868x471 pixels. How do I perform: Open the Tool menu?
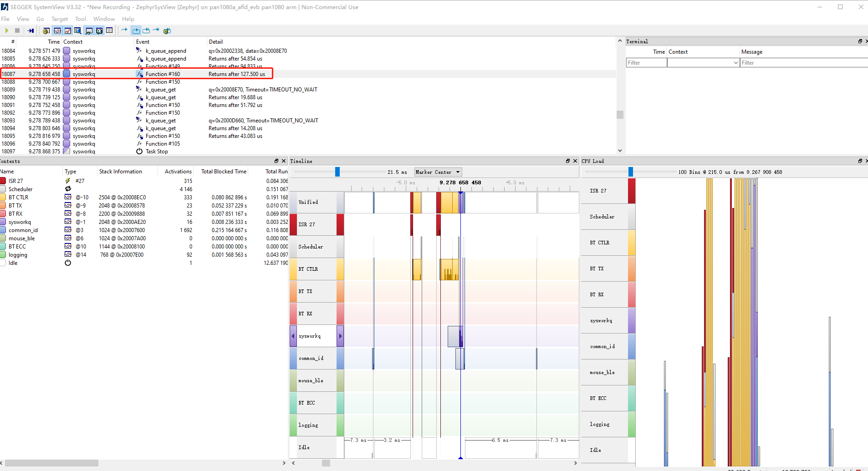pyautogui.click(x=81, y=19)
